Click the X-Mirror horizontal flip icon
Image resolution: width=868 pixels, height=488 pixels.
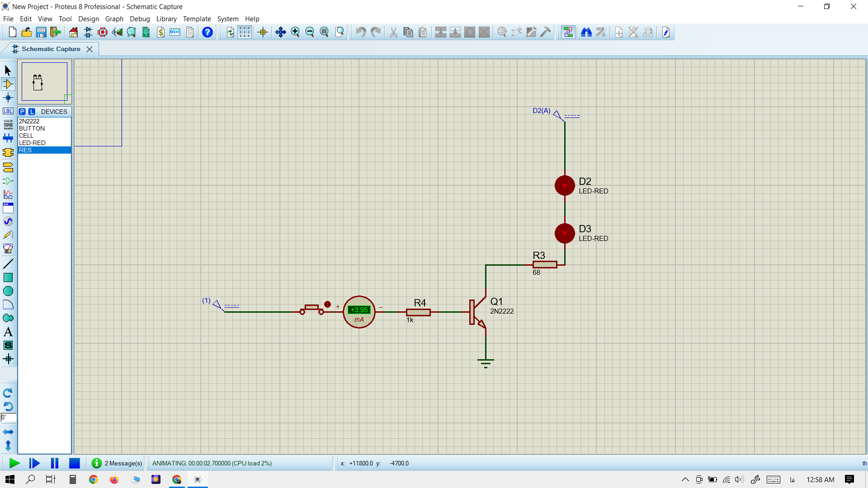tap(8, 432)
